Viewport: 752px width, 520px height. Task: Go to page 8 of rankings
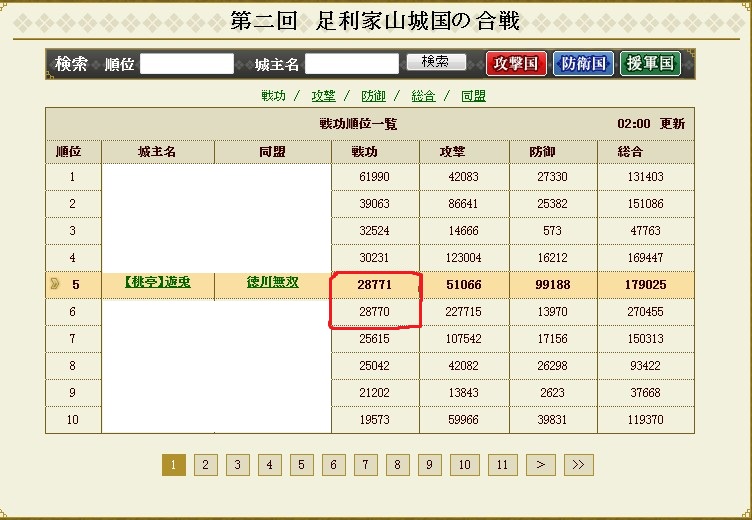pos(398,465)
